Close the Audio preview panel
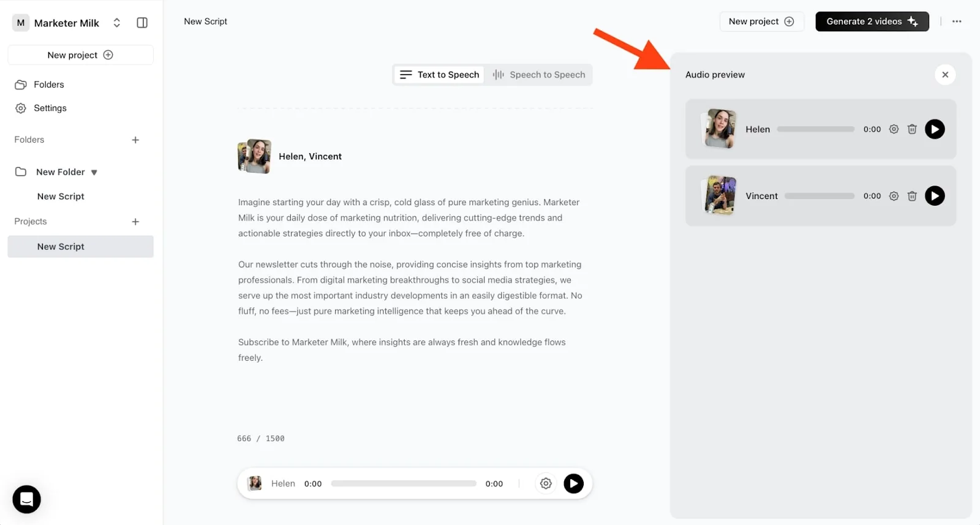Image resolution: width=980 pixels, height=525 pixels. tap(945, 75)
